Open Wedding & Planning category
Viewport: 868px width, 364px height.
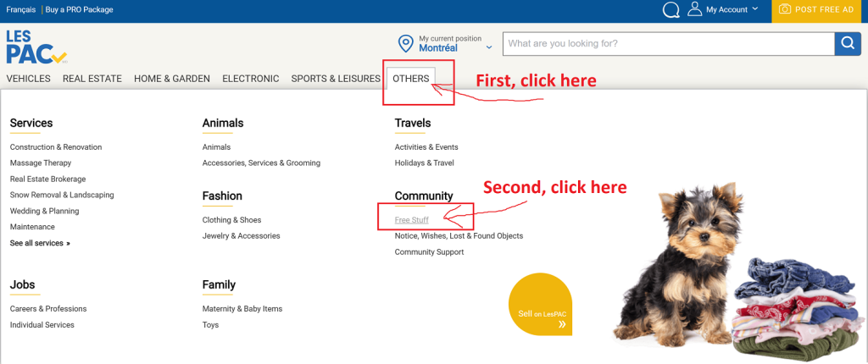point(44,211)
